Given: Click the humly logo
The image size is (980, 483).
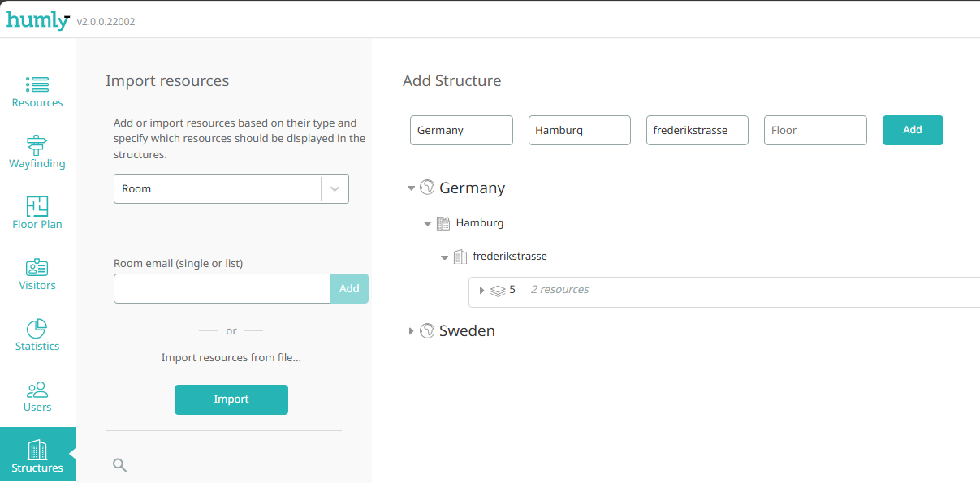Looking at the screenshot, I should tap(37, 20).
